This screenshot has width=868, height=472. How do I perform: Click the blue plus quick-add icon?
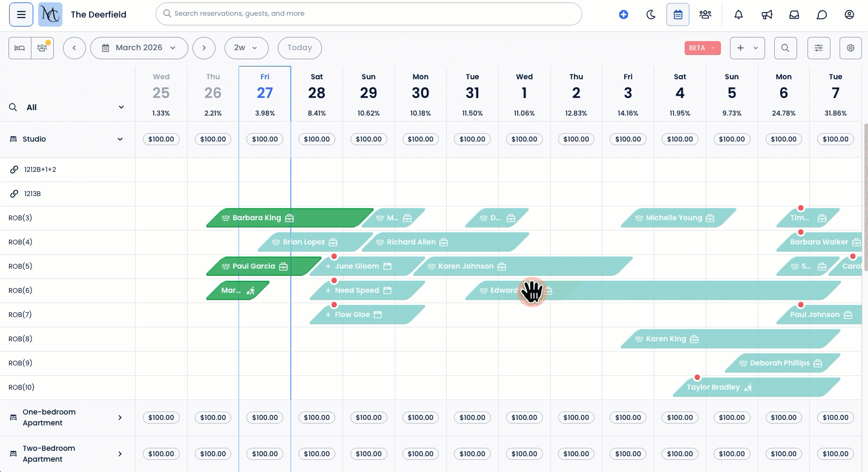(x=623, y=15)
